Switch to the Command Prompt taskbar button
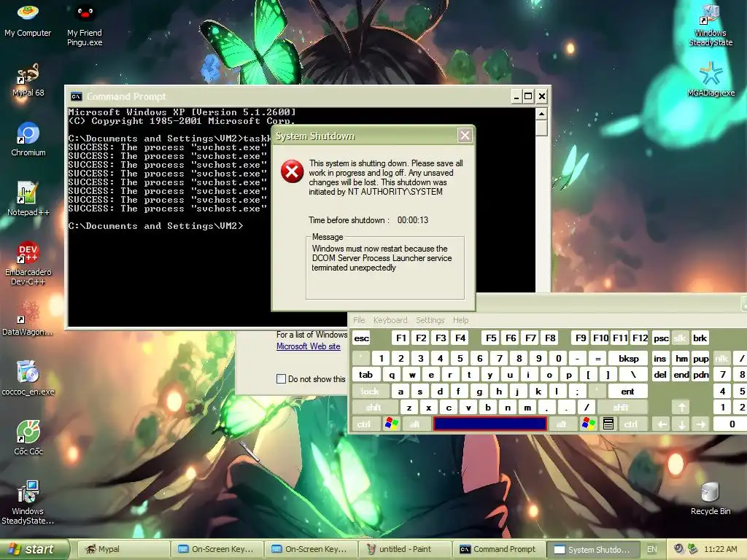The height and width of the screenshot is (560, 747). pyautogui.click(x=498, y=549)
